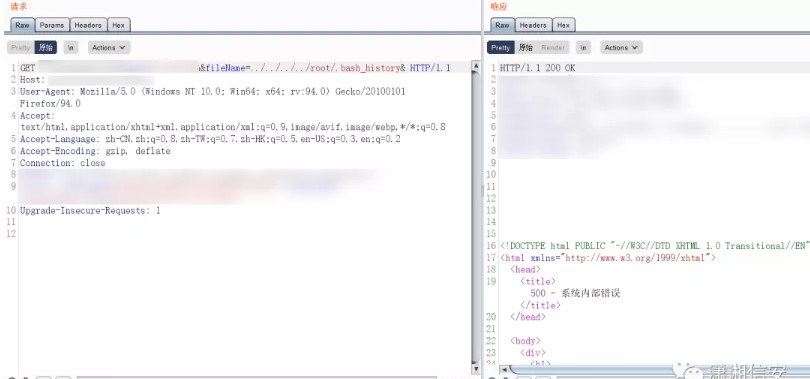The width and height of the screenshot is (810, 379).
Task: Toggle the response \n non-printable characters button
Action: point(583,48)
